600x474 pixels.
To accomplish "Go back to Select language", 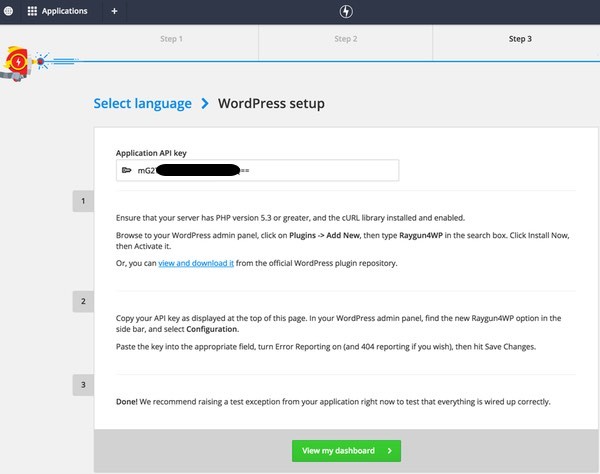I will point(142,103).
